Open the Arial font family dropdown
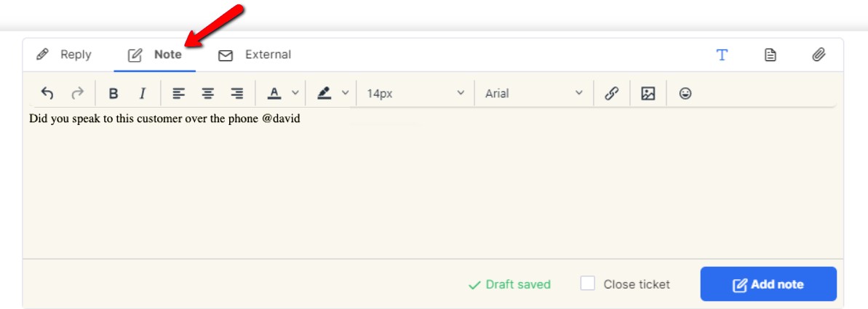 [x=533, y=93]
